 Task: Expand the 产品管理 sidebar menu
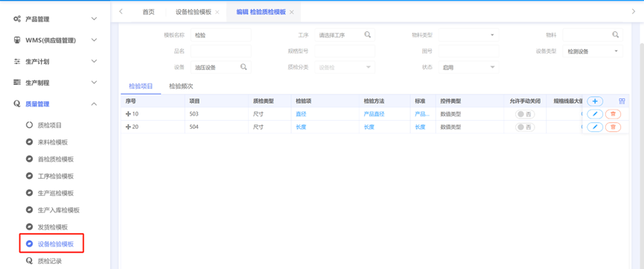click(x=55, y=19)
